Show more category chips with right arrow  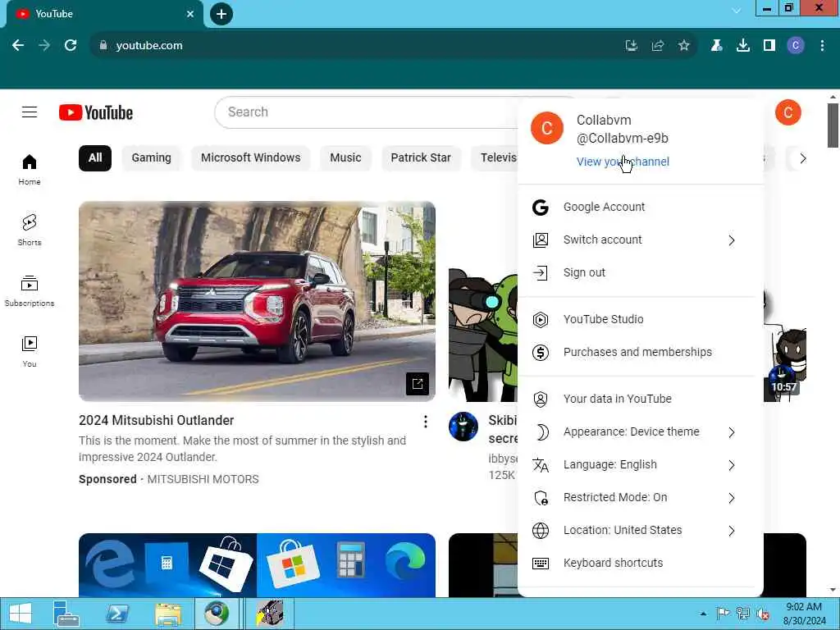(x=802, y=158)
